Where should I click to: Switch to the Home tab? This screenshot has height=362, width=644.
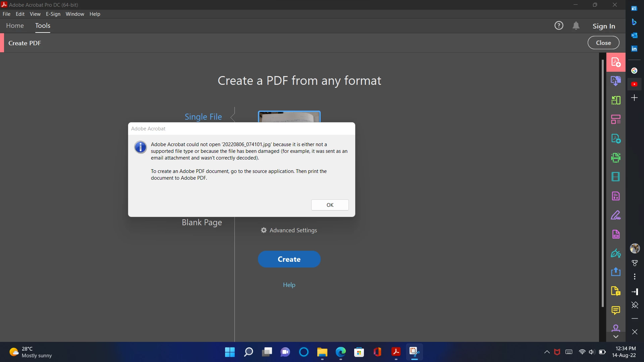pos(15,26)
